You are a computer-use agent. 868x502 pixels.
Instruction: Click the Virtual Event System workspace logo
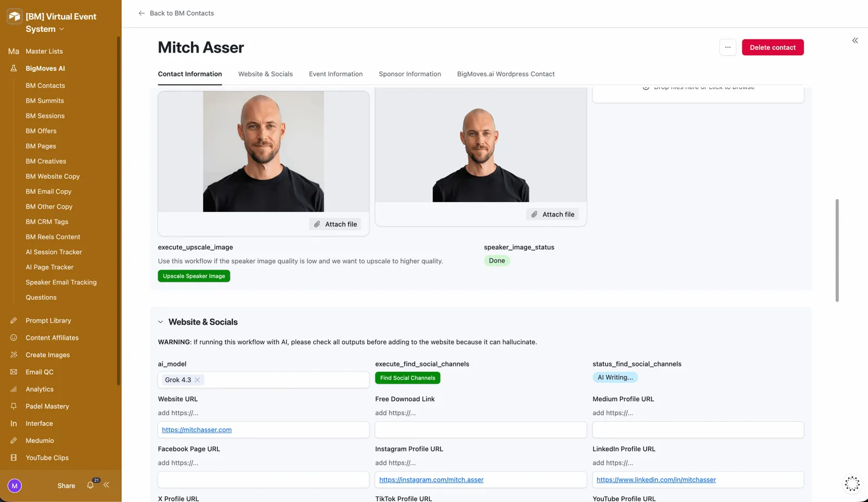click(x=15, y=16)
